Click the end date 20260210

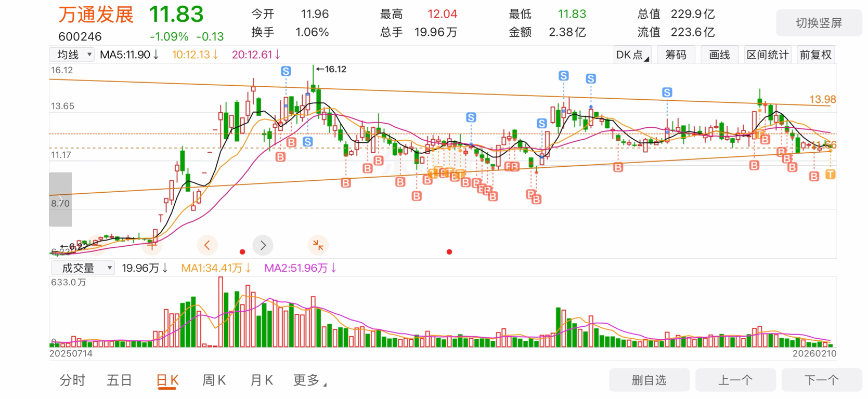click(814, 353)
